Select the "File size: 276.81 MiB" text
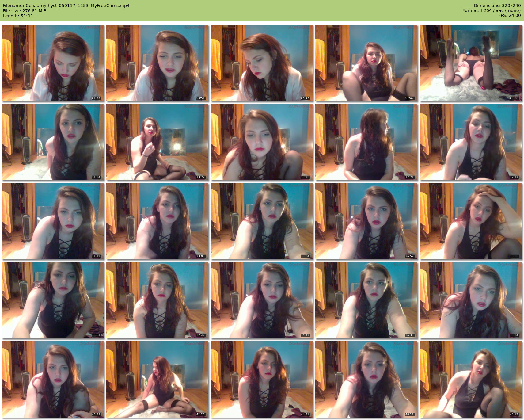 25,11
